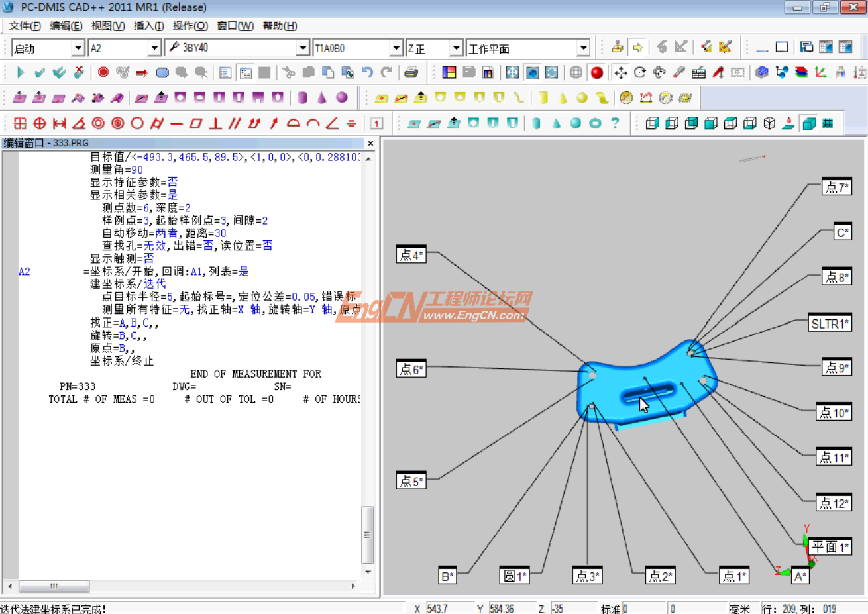
Task: Click the blue Undo arrow icon
Action: click(x=367, y=72)
